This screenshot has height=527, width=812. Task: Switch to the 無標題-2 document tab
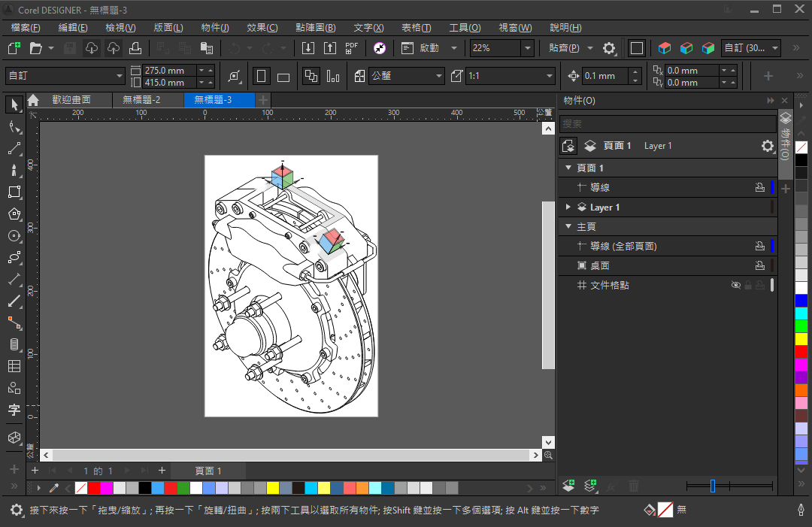[141, 100]
